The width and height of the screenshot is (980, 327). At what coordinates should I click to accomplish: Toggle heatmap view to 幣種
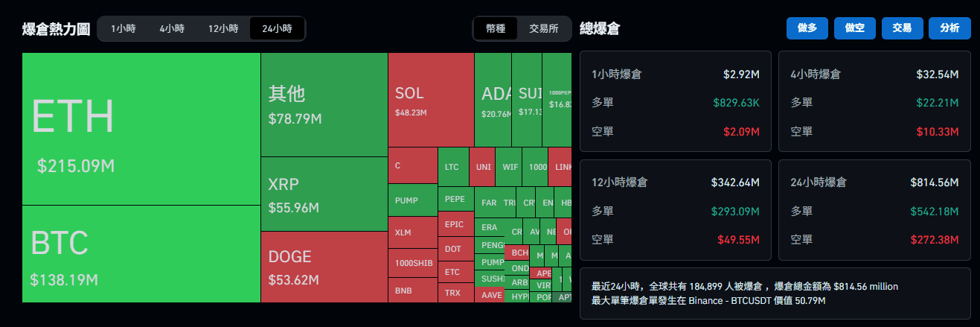click(496, 29)
